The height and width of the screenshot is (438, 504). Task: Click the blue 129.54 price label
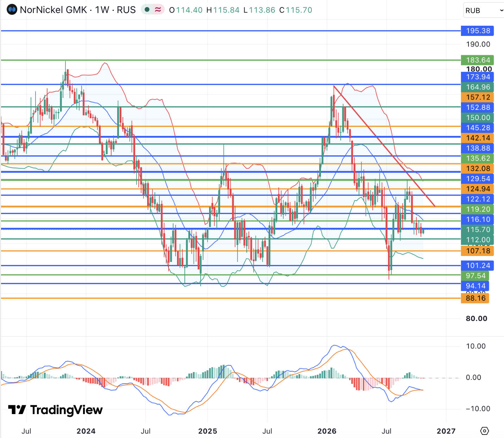click(478, 179)
